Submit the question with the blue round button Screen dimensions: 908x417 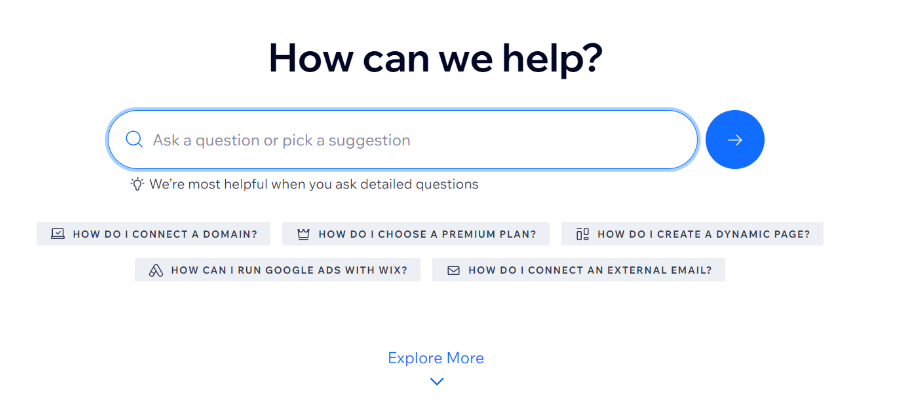pyautogui.click(x=735, y=140)
